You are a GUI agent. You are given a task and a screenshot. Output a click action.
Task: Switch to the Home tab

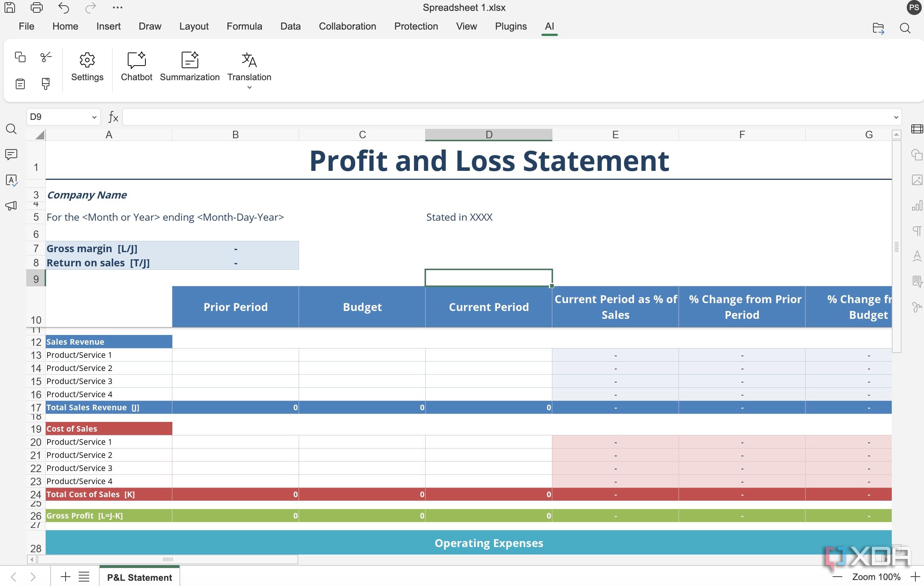point(65,26)
